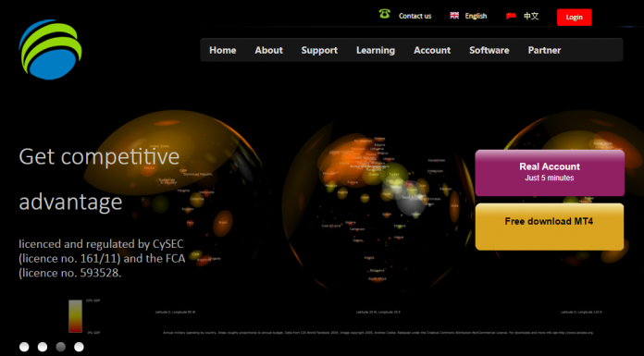
Task: Click the red Login button
Action: pos(575,18)
